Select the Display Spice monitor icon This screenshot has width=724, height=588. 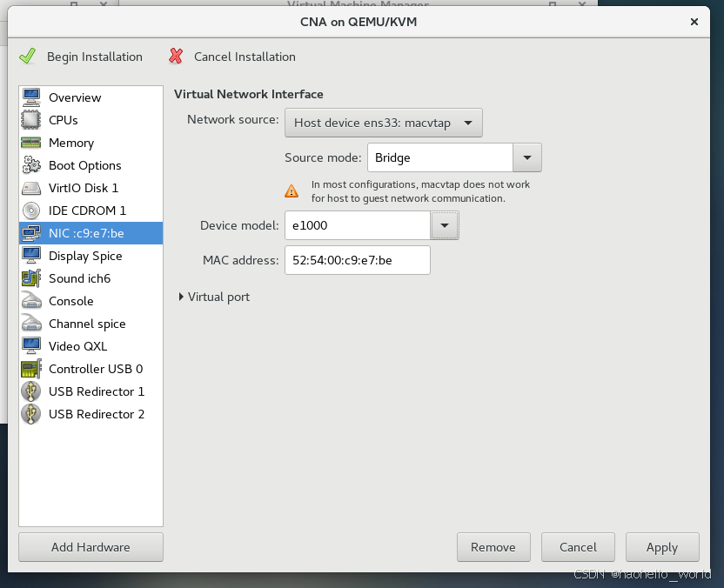[31, 256]
